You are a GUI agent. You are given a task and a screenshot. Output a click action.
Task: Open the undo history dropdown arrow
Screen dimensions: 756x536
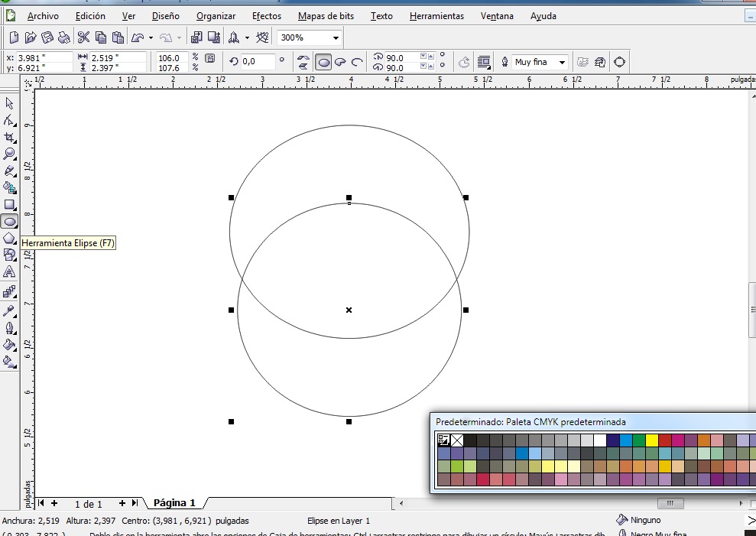coord(151,37)
